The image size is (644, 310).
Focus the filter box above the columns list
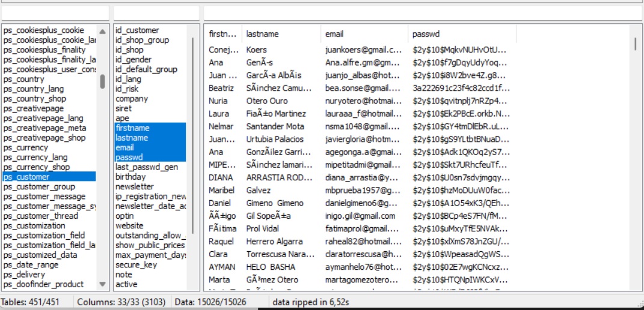(x=156, y=13)
